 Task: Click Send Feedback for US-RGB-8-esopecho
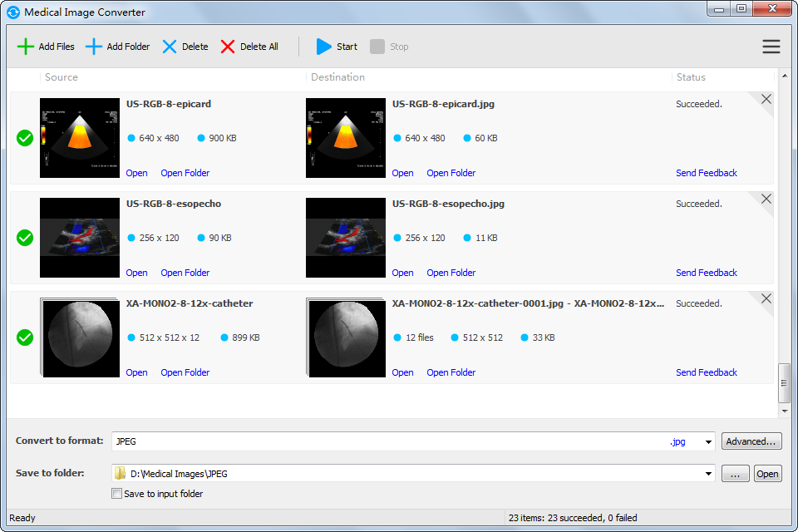pyautogui.click(x=706, y=273)
